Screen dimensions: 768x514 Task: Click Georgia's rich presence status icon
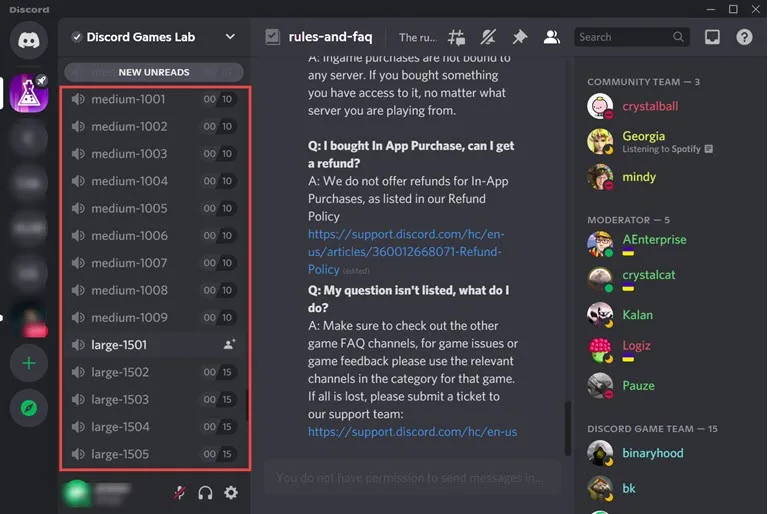tap(708, 149)
